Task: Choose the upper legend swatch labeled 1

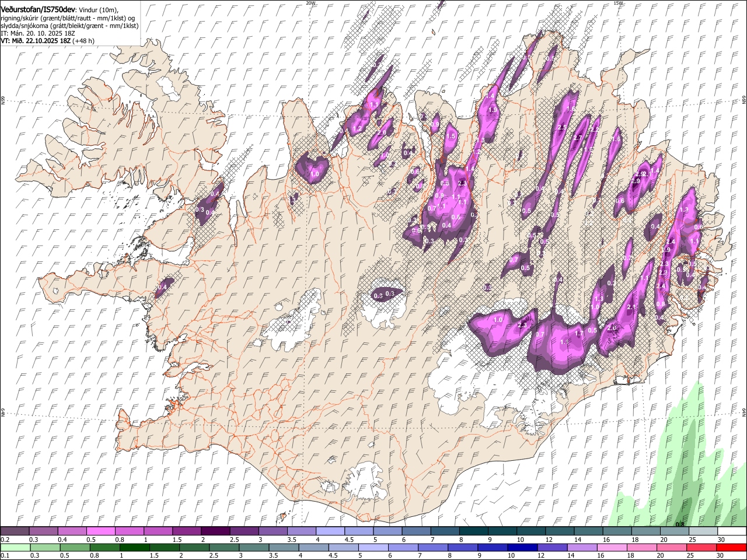Action: coord(158,531)
